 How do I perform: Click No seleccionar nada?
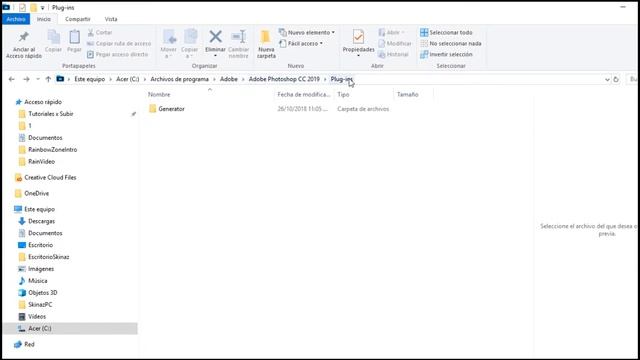coord(451,43)
